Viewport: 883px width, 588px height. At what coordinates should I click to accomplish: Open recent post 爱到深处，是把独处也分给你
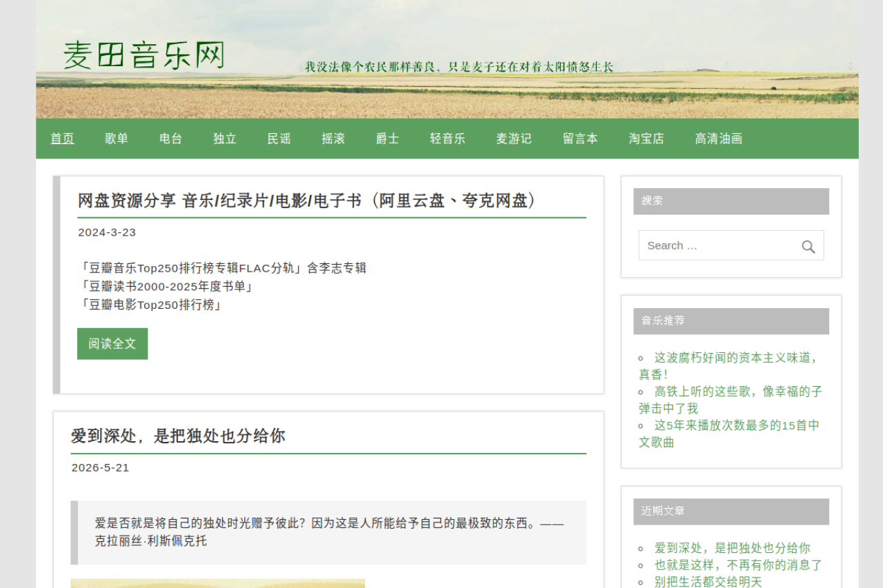pyautogui.click(x=733, y=548)
